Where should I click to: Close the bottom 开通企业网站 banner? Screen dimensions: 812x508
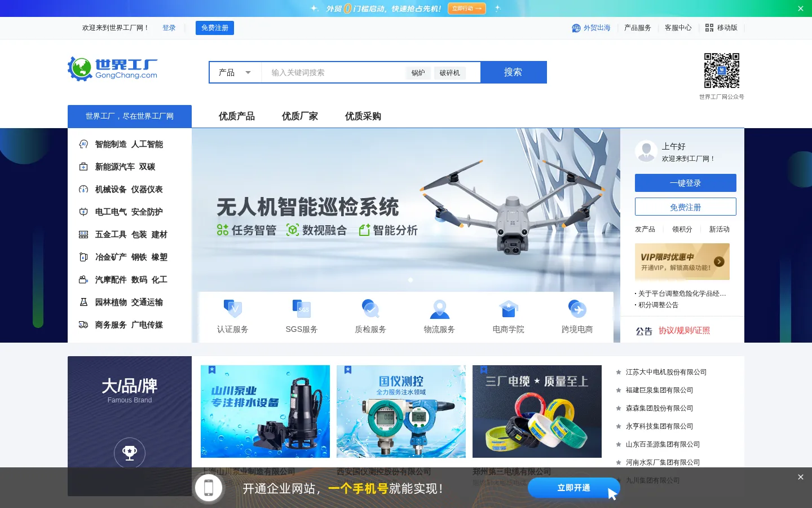click(x=801, y=477)
